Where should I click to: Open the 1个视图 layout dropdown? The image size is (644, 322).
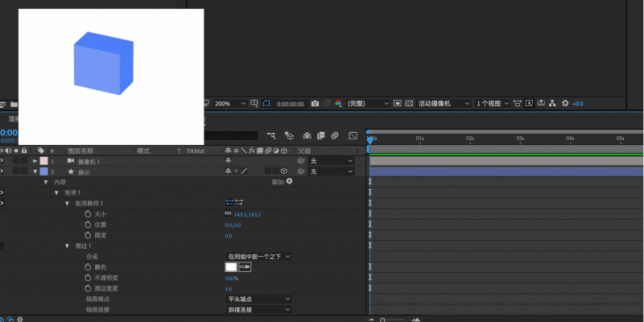click(493, 104)
